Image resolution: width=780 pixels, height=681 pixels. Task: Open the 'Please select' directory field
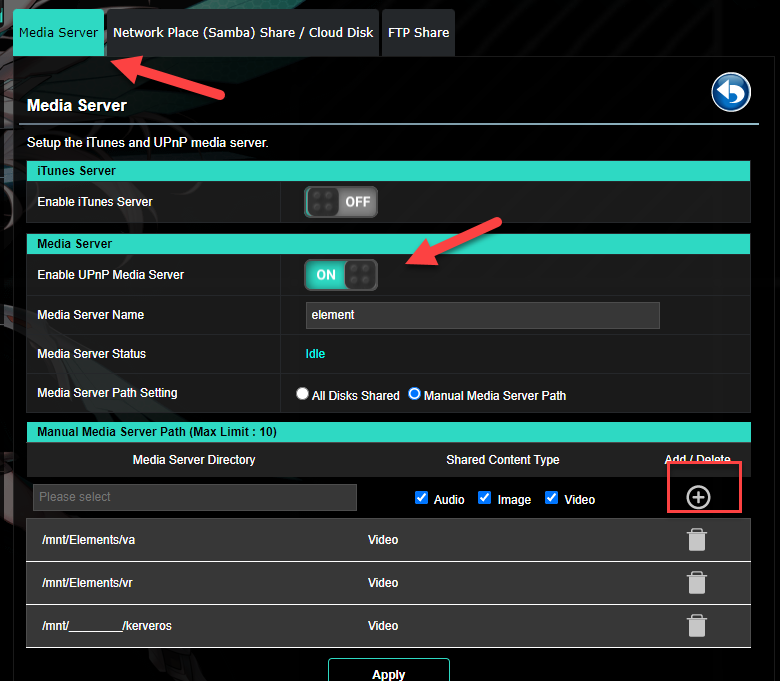(x=195, y=497)
